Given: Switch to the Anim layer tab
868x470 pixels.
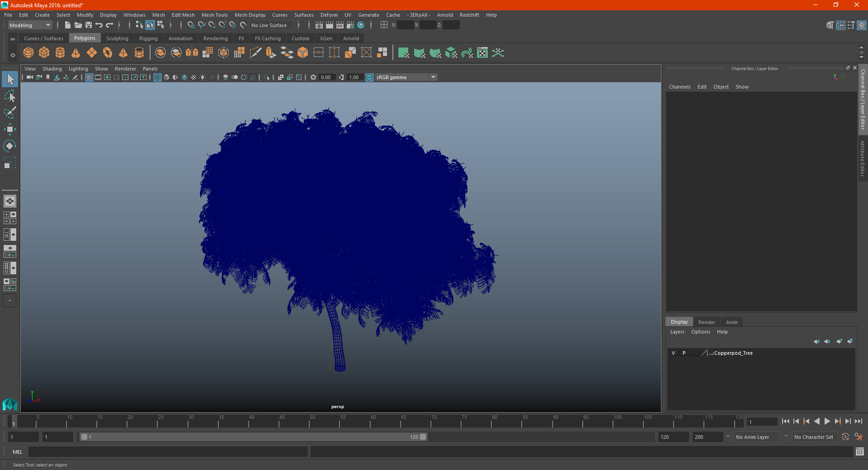Looking at the screenshot, I should coord(731,322).
